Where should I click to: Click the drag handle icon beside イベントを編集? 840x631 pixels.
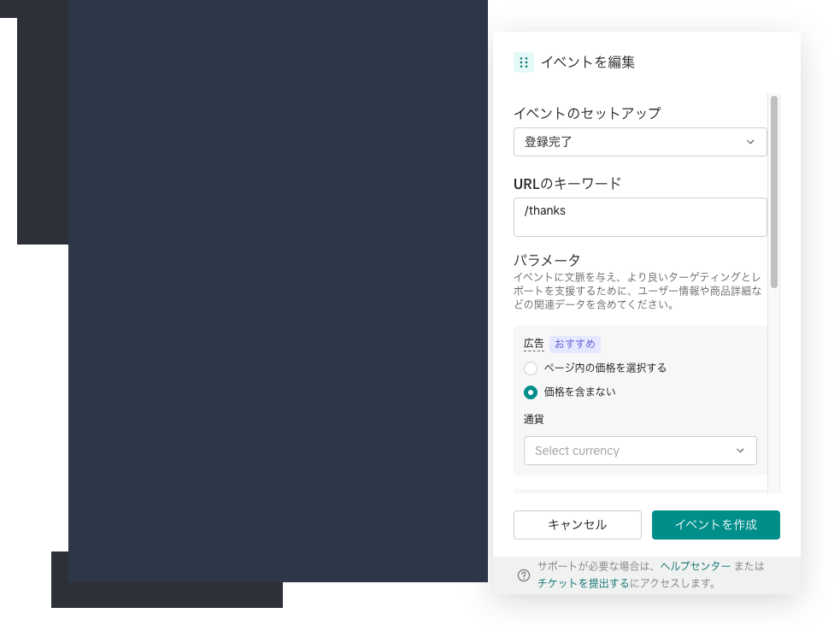point(524,62)
